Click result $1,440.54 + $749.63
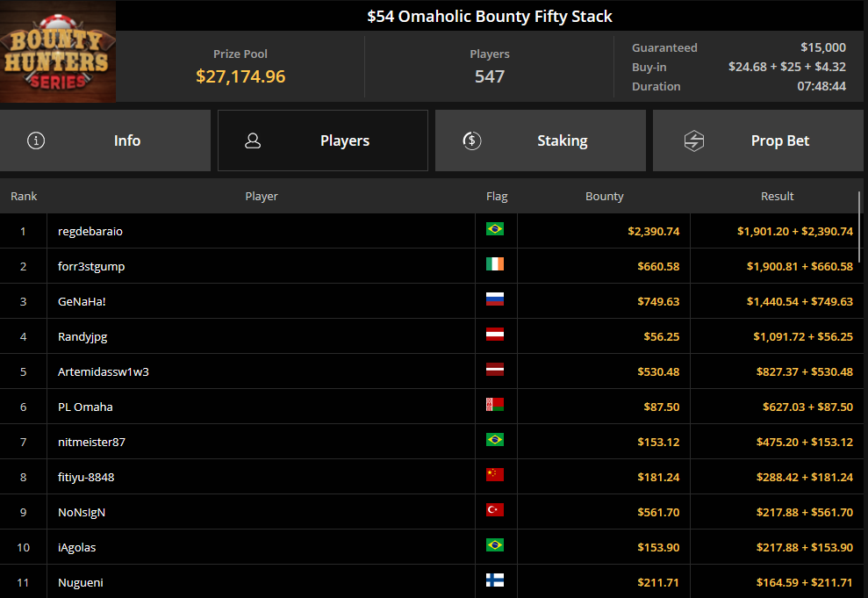The height and width of the screenshot is (598, 868). [x=800, y=302]
